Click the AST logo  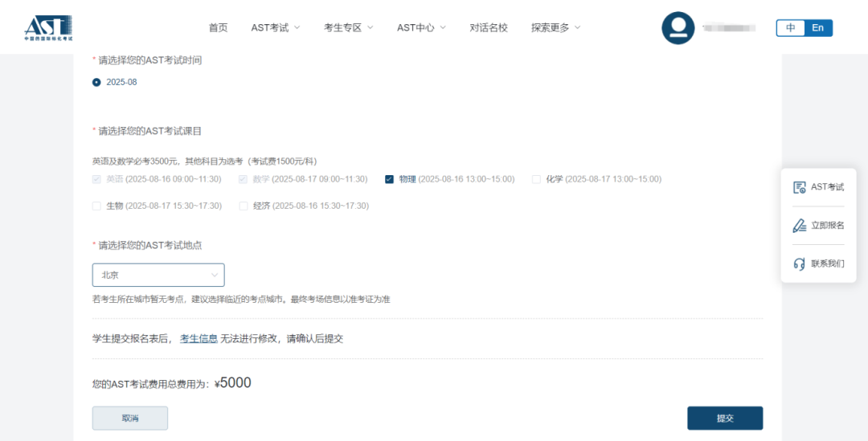pyautogui.click(x=48, y=27)
